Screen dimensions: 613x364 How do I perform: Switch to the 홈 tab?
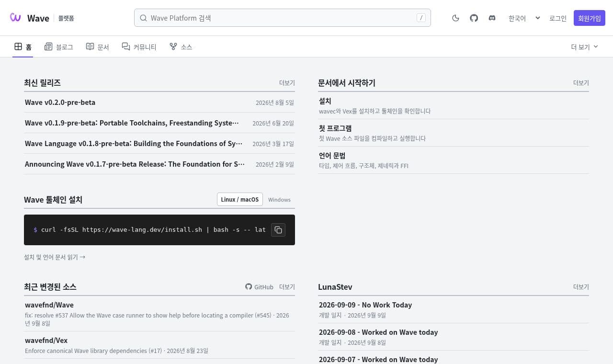click(23, 47)
